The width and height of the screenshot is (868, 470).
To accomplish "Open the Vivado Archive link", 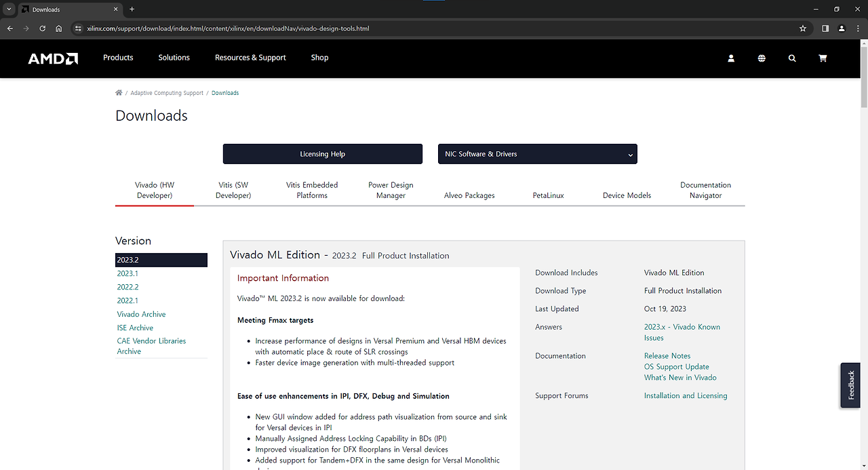I will click(x=141, y=314).
